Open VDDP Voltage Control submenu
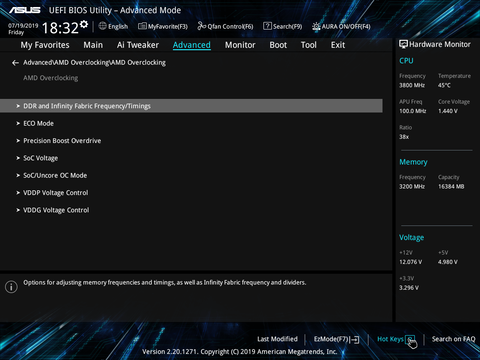Image resolution: width=480 pixels, height=360 pixels. pyautogui.click(x=56, y=193)
